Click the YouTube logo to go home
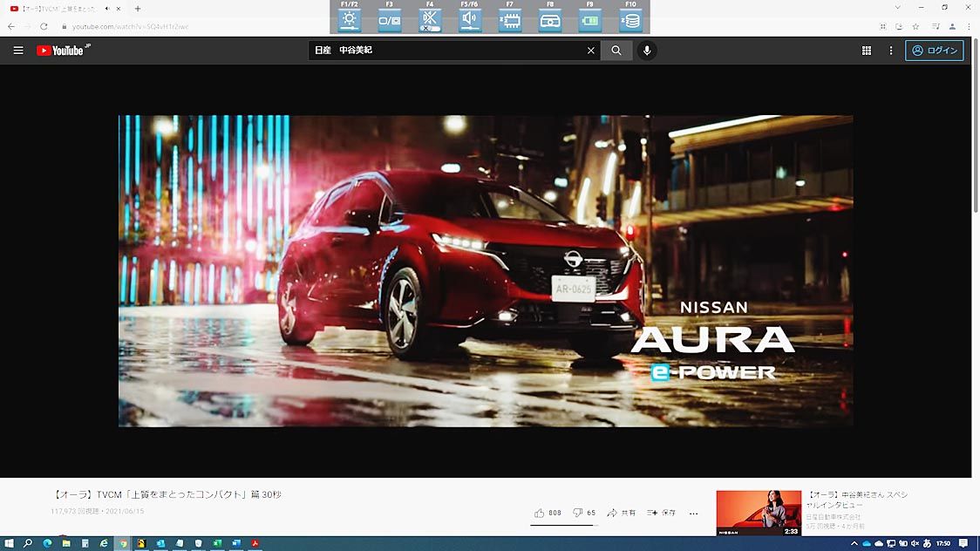Screen dimensions: 980x551 [61, 51]
